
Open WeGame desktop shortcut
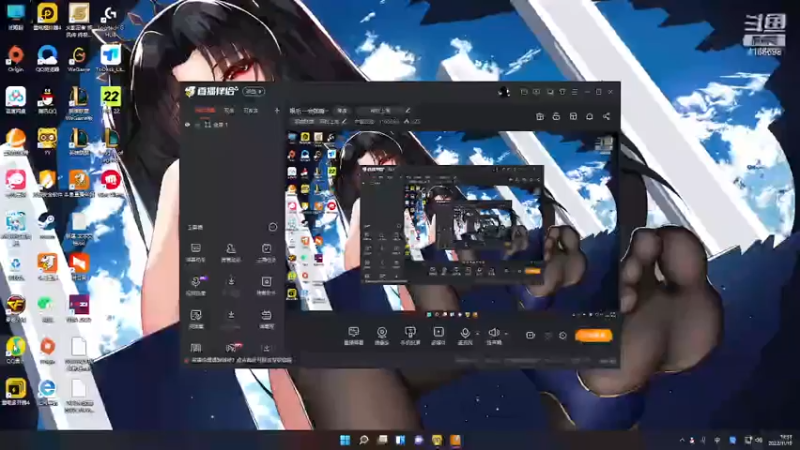point(78,58)
